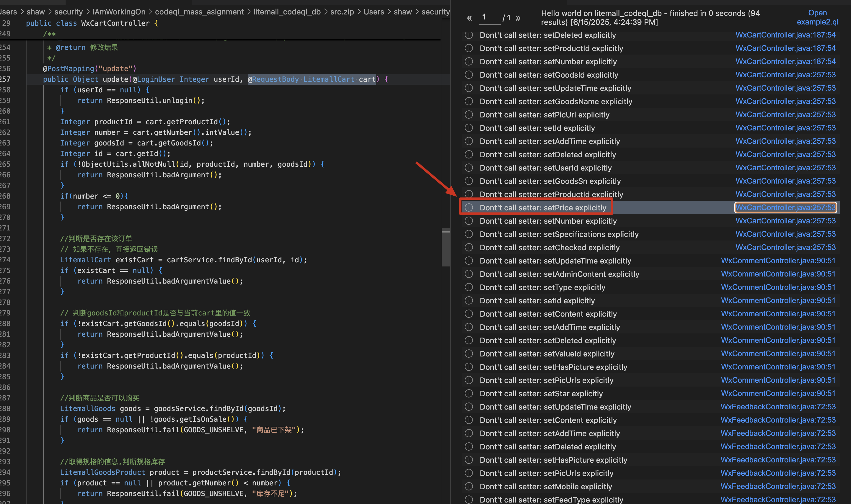
Task: Click info icon next to setMobile row
Action: click(x=469, y=486)
